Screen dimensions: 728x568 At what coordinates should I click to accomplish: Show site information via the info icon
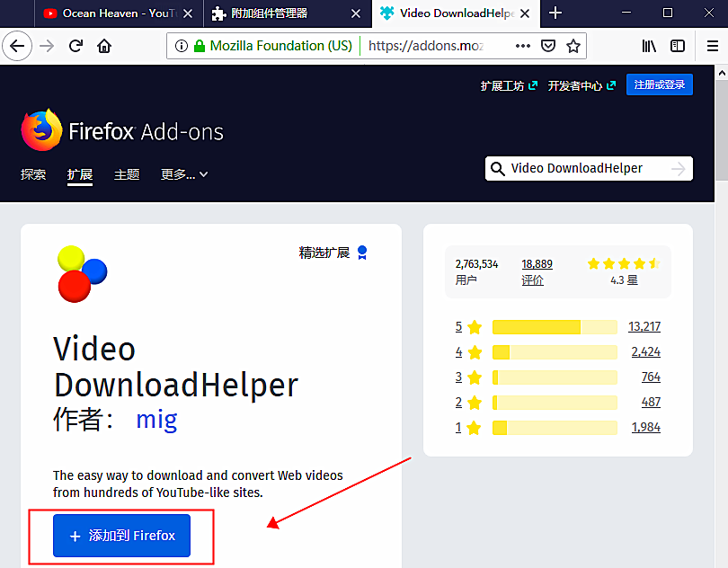[182, 46]
